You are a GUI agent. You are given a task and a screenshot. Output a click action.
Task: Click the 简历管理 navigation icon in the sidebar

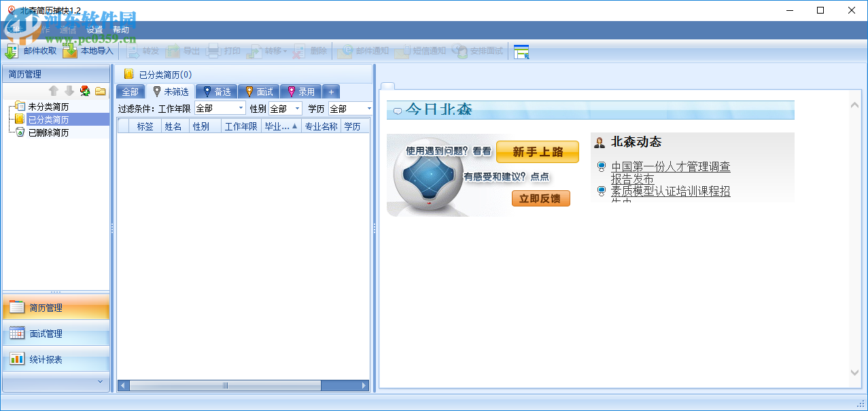click(16, 307)
